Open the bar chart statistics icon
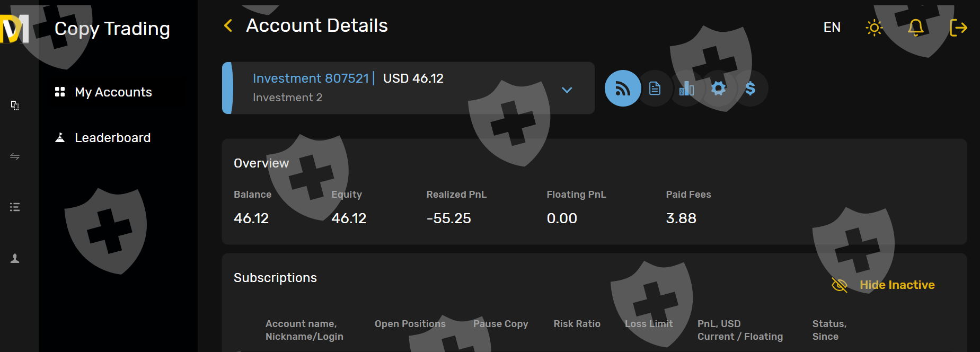 [687, 89]
